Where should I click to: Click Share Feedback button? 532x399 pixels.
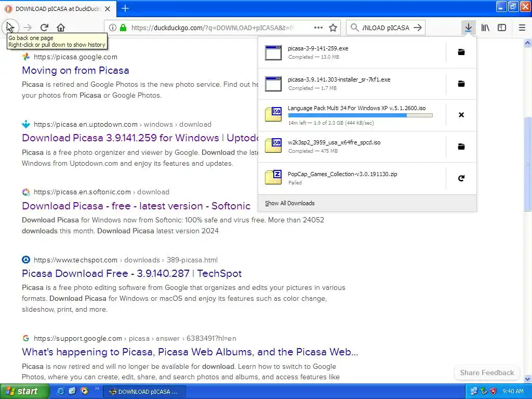487,373
